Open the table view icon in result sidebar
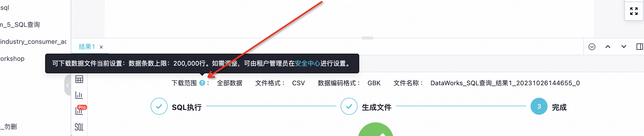This screenshot has width=644, height=136. [79, 79]
